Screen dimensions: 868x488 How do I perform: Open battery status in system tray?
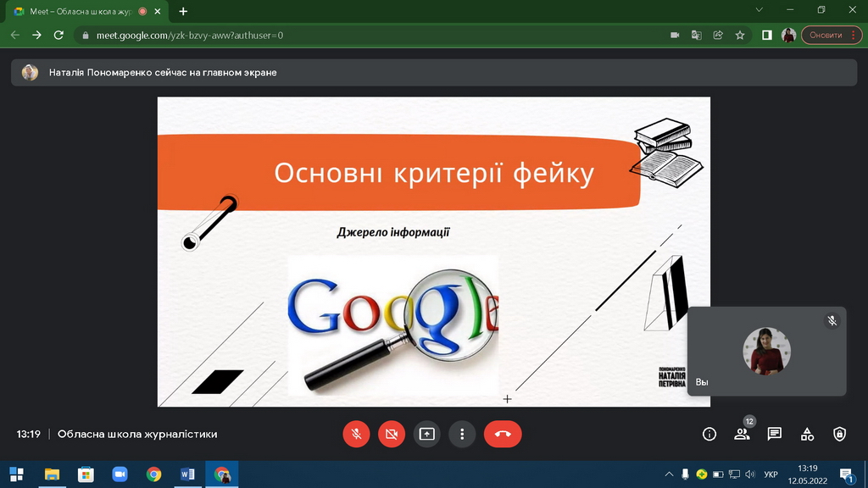coord(718,474)
